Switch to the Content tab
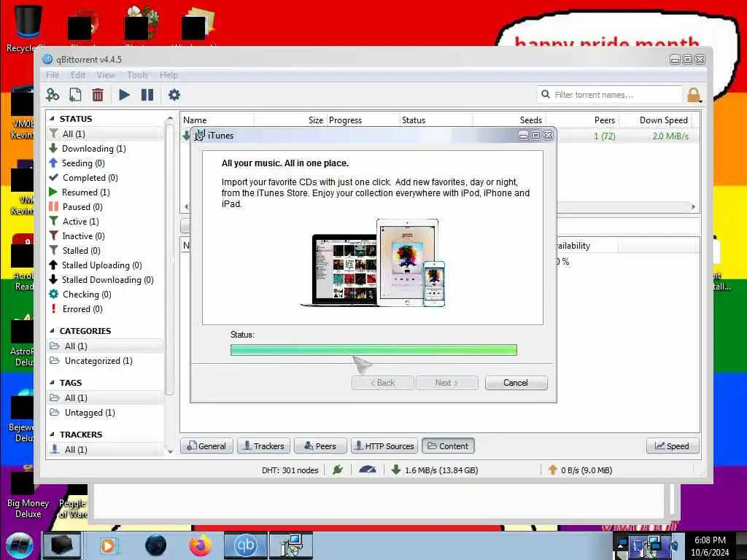This screenshot has width=747, height=560. point(449,446)
